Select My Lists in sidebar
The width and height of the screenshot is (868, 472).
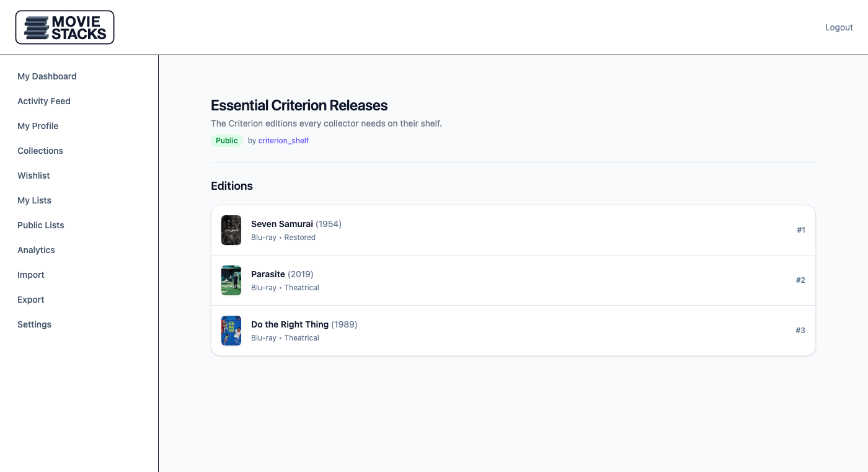[34, 200]
